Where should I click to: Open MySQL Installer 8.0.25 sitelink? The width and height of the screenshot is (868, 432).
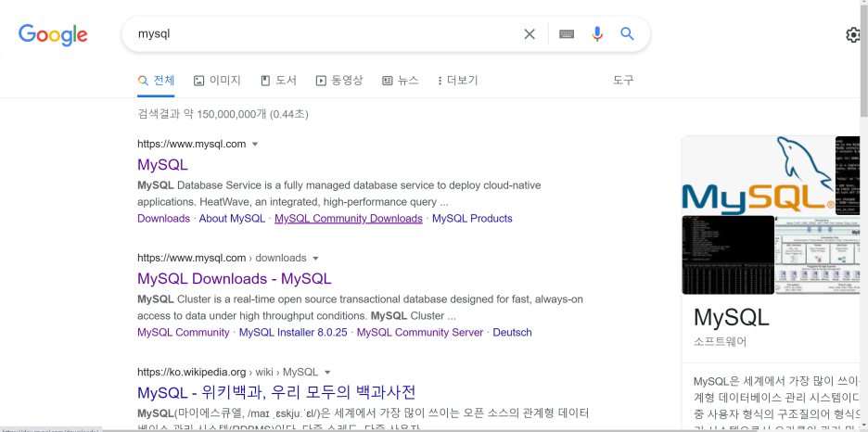(x=293, y=333)
